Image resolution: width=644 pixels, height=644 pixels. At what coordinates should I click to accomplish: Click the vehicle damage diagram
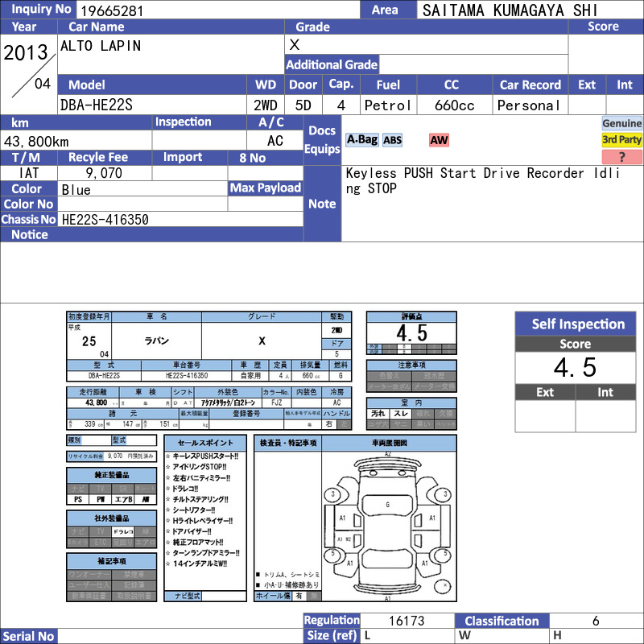(x=389, y=526)
